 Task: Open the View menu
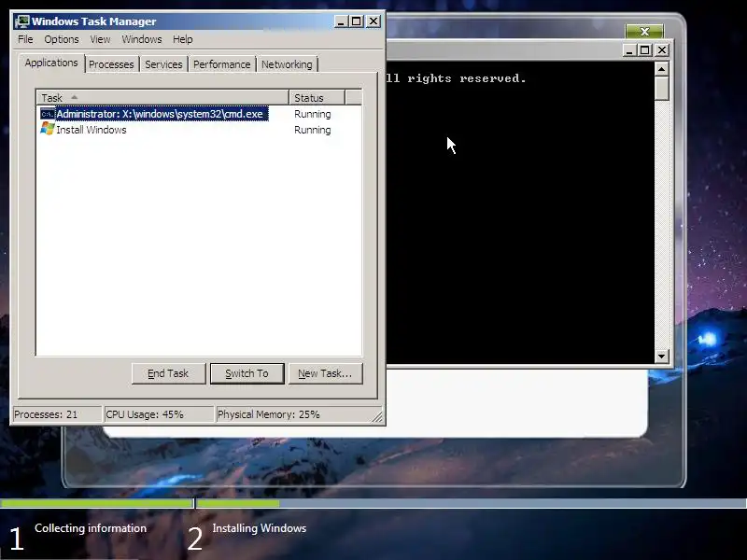pyautogui.click(x=100, y=39)
